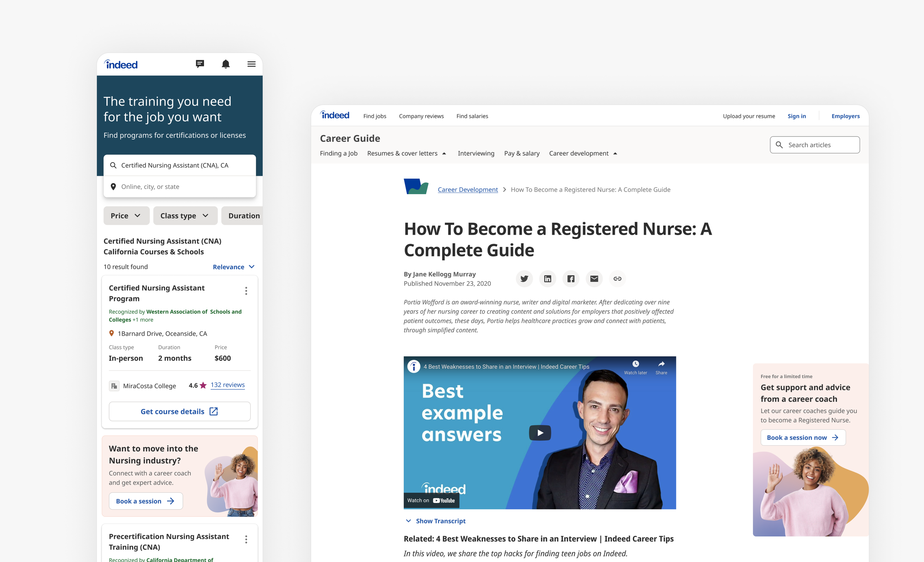Open the messages chat icon
Viewport: 924px width, 562px height.
(200, 64)
